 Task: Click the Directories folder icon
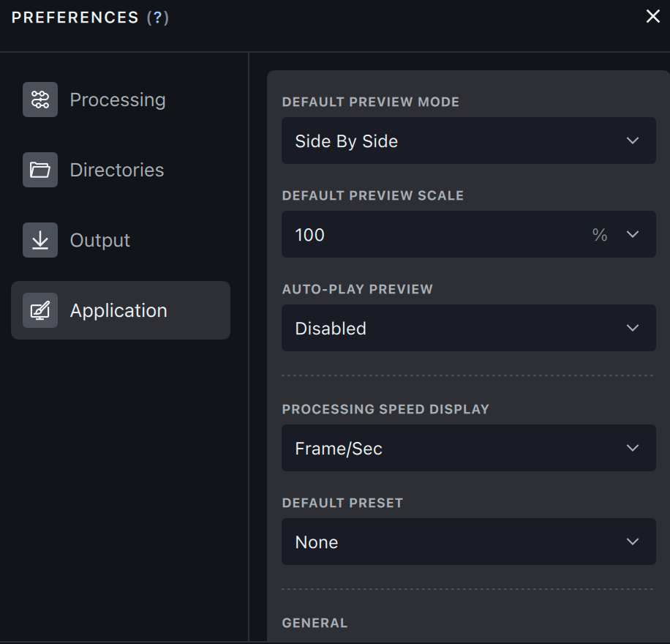pos(40,170)
